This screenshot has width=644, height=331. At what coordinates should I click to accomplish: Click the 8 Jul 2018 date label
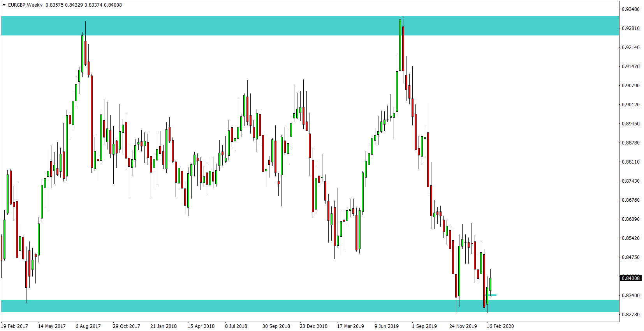point(236,326)
